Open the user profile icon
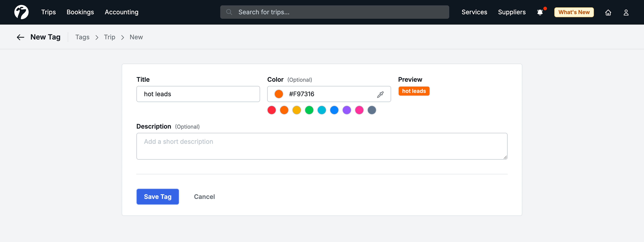This screenshot has width=644, height=242. click(x=626, y=12)
